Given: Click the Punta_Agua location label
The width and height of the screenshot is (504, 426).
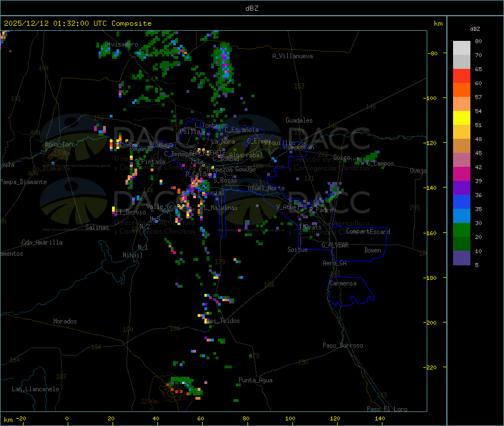Looking at the screenshot, I should click(x=255, y=380).
